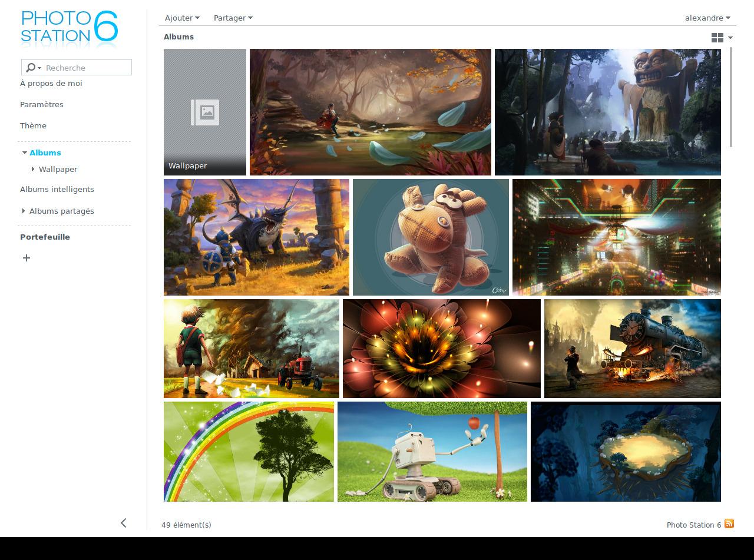Image resolution: width=754 pixels, height=560 pixels.
Task: Open À propos de moi page
Action: (51, 83)
